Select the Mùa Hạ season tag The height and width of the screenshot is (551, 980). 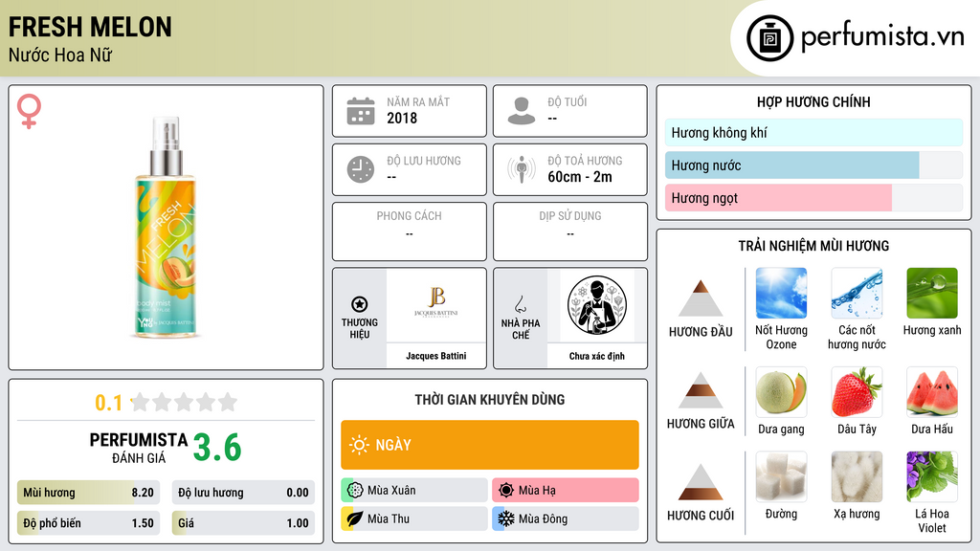tap(566, 491)
